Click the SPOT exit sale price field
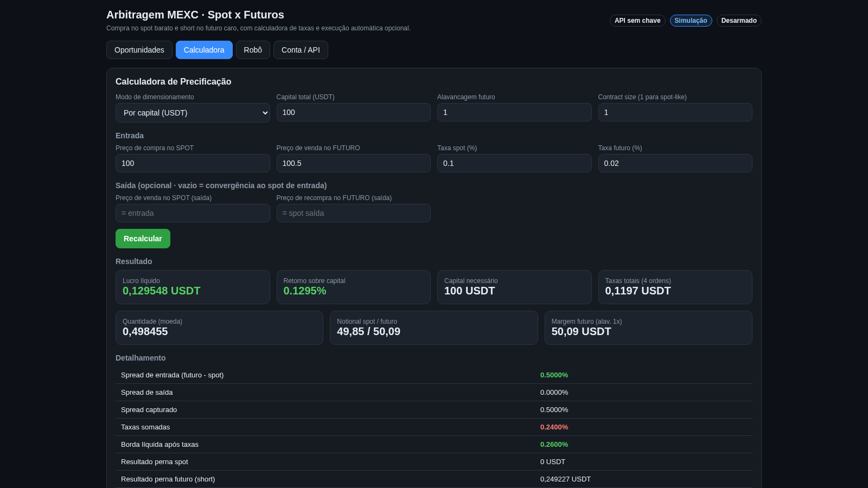 click(193, 213)
